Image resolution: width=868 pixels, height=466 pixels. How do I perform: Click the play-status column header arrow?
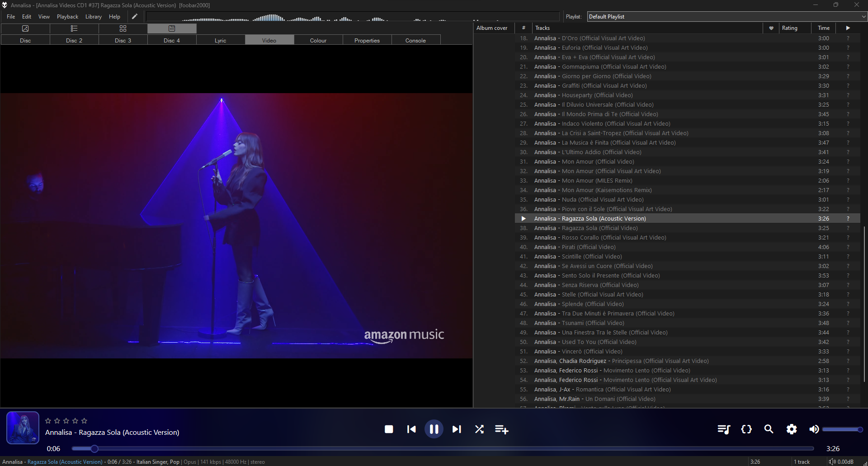pyautogui.click(x=848, y=28)
